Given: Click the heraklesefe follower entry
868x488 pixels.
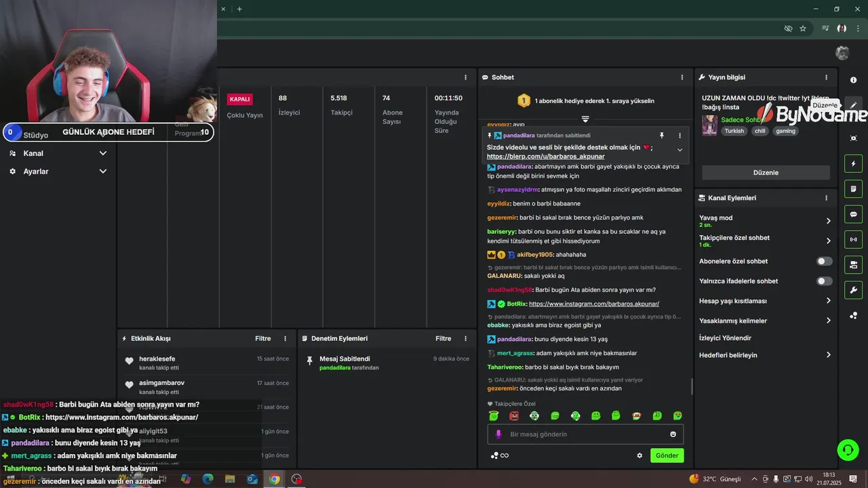Looking at the screenshot, I should click(207, 363).
